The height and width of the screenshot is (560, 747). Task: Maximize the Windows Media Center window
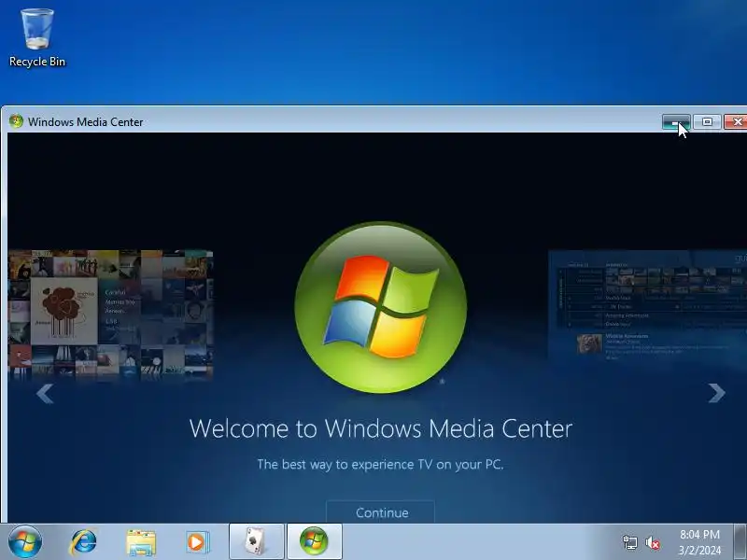coord(707,122)
